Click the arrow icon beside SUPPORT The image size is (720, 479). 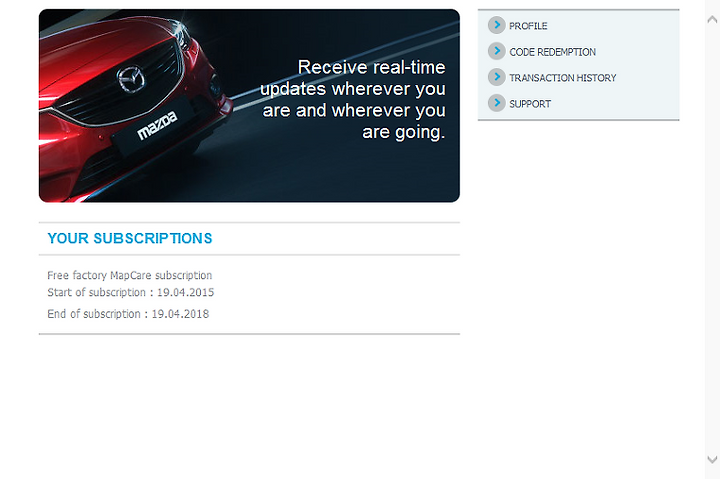click(496, 103)
